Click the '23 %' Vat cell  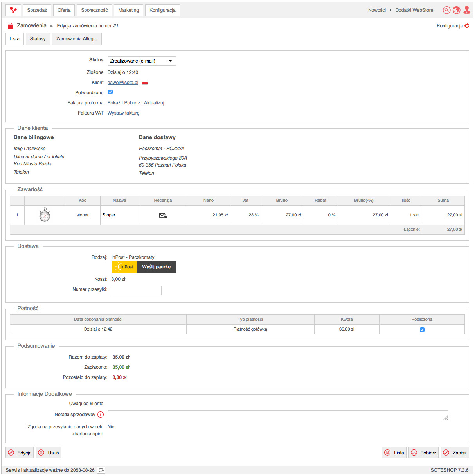pos(245,215)
